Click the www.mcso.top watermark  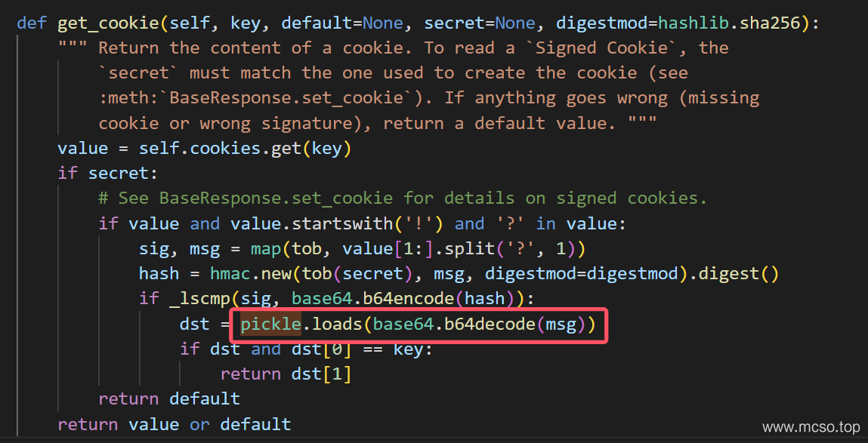point(811,427)
